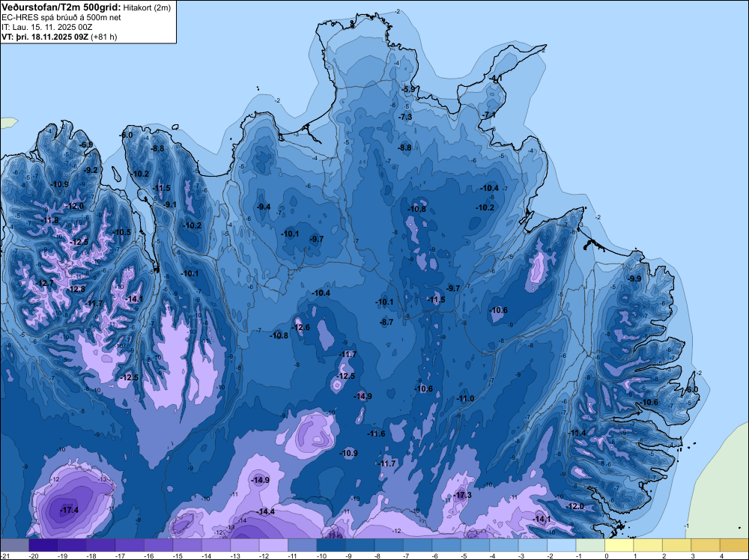Viewport: 749px width, 560px height.
Task: Click the -14.4 temperature value
Action: (266, 512)
